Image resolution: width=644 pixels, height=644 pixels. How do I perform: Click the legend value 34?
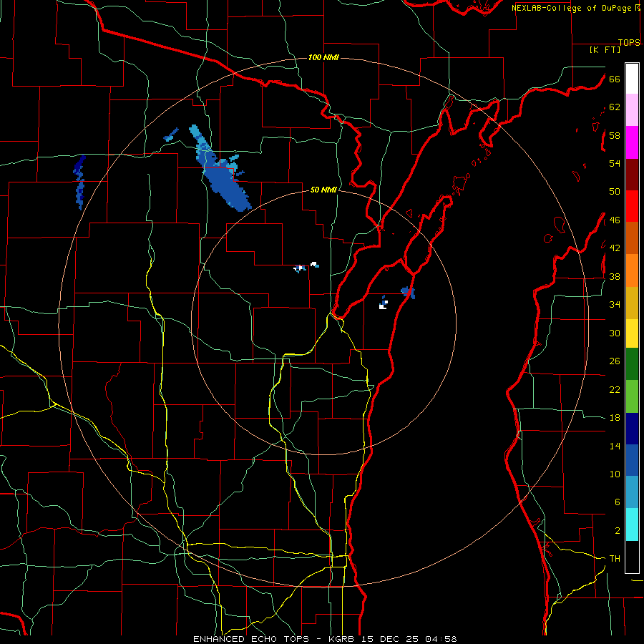(x=615, y=305)
